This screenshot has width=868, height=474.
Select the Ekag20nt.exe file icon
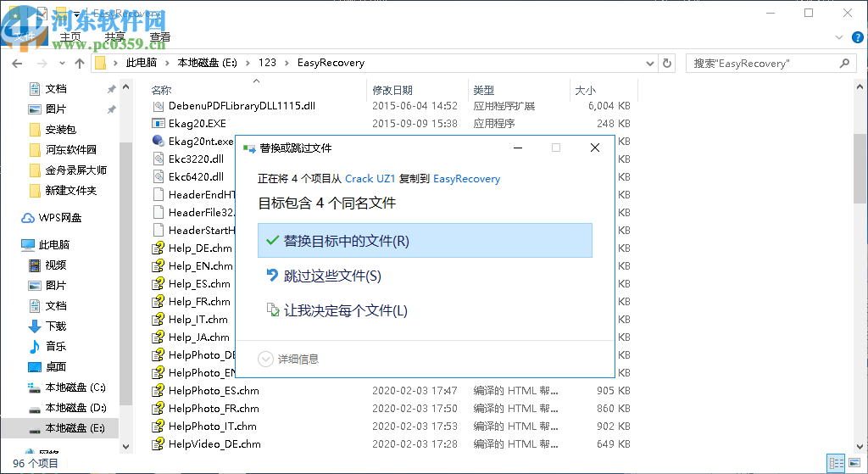(x=159, y=142)
